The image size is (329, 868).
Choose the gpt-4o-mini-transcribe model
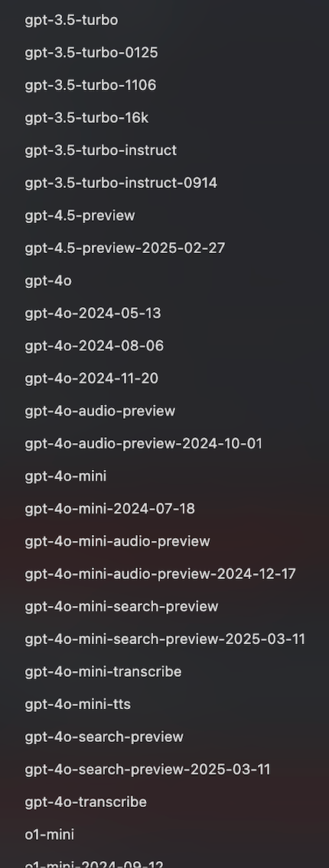coord(103,672)
